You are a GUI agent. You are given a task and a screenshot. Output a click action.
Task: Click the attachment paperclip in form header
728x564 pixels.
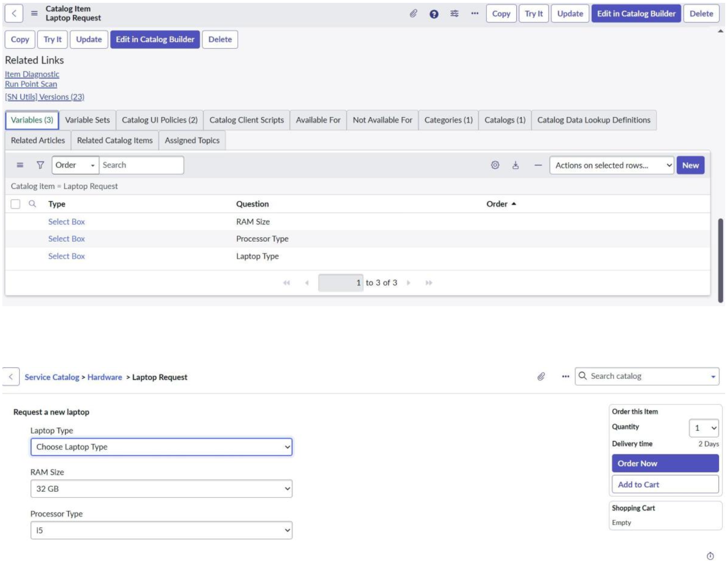coord(413,14)
